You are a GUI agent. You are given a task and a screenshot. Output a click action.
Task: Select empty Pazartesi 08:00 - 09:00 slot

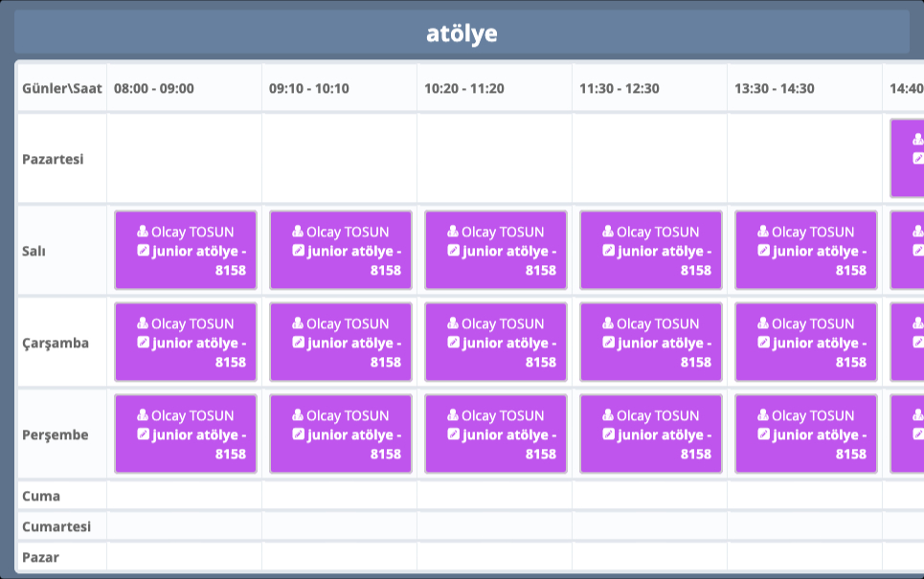pos(184,158)
